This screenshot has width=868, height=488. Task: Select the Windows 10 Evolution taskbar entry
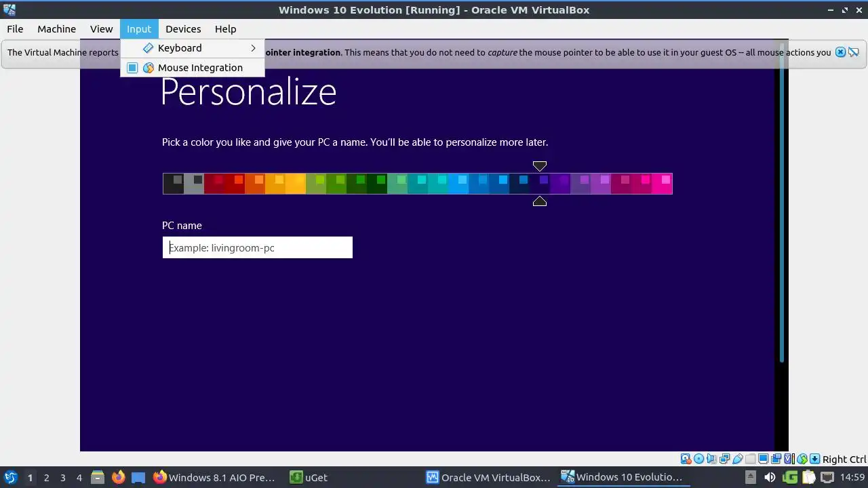coord(623,477)
